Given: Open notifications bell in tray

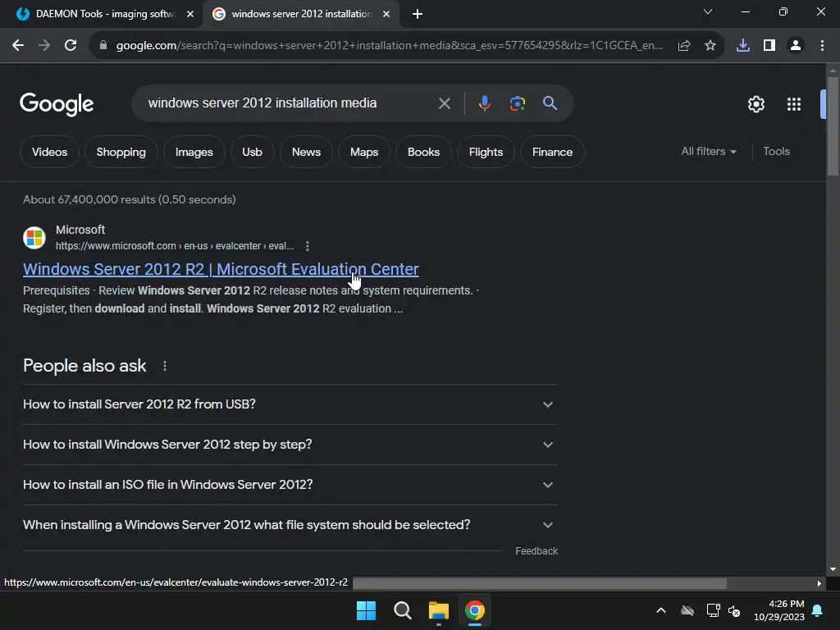Looking at the screenshot, I should coord(818,610).
